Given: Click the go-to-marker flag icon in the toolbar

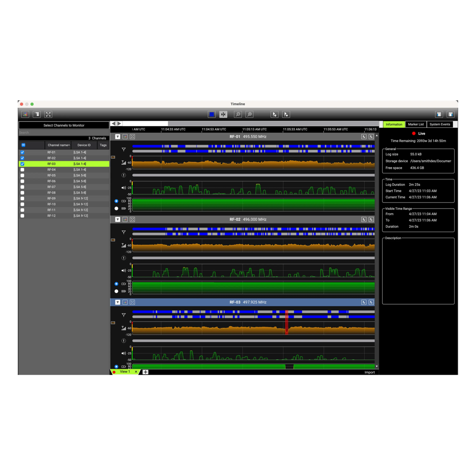Looking at the screenshot, I should point(274,115).
